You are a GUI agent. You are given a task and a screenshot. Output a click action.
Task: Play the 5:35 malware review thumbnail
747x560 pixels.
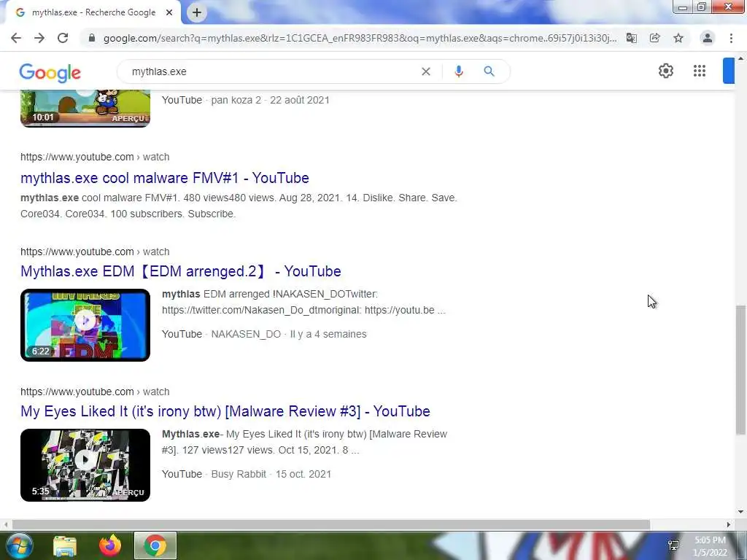click(85, 465)
